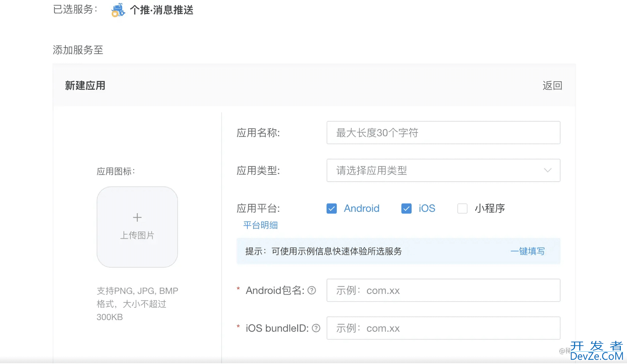The height and width of the screenshot is (364, 627).
Task: Uncheck the iOS platform checkbox
Action: click(x=406, y=209)
